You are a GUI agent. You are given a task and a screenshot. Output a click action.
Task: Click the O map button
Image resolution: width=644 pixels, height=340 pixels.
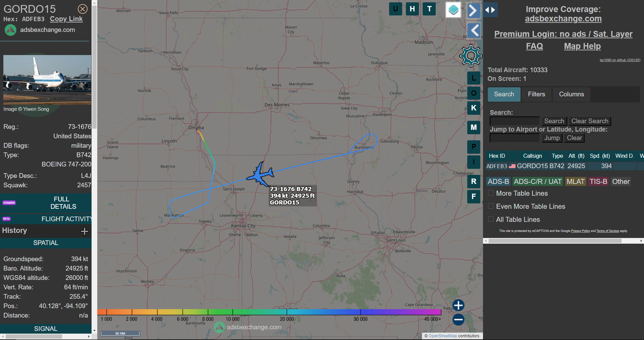pyautogui.click(x=474, y=93)
